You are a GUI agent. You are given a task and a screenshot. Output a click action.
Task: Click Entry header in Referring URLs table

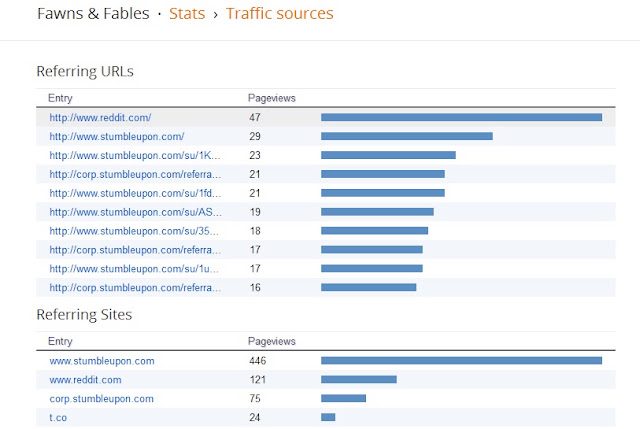pyautogui.click(x=60, y=98)
